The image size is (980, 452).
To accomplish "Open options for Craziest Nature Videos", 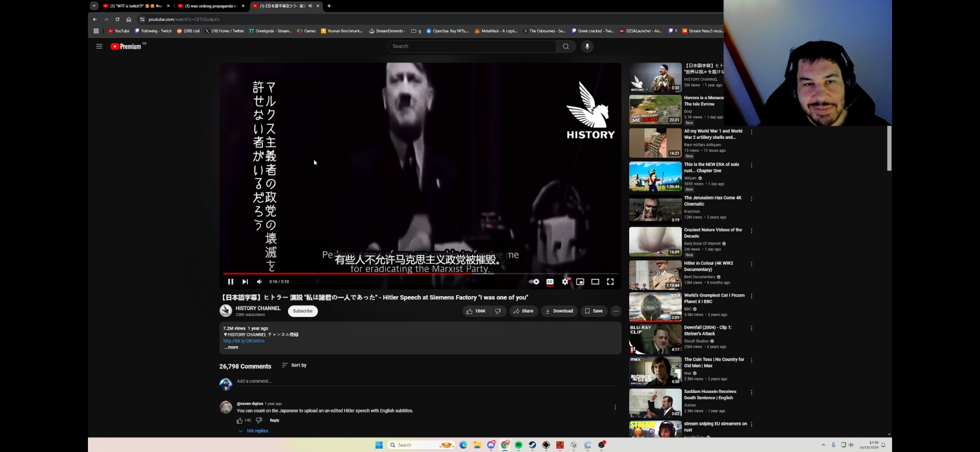I will point(751,231).
